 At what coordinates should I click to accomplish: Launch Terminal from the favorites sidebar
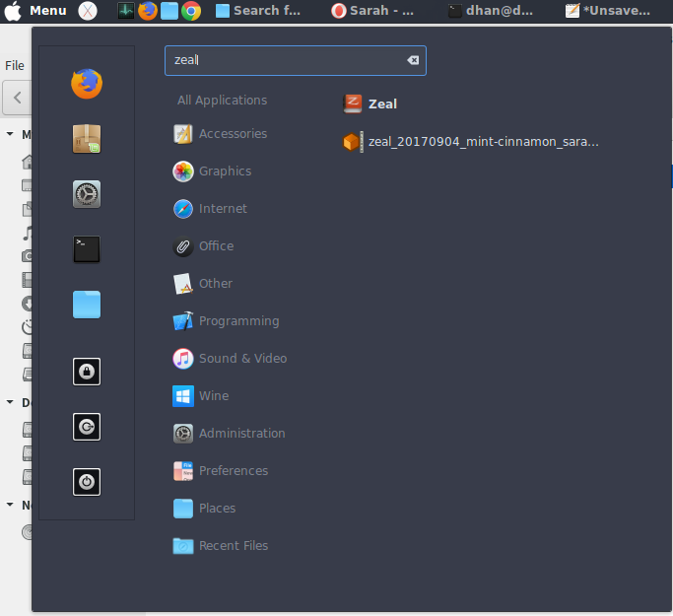coord(87,249)
